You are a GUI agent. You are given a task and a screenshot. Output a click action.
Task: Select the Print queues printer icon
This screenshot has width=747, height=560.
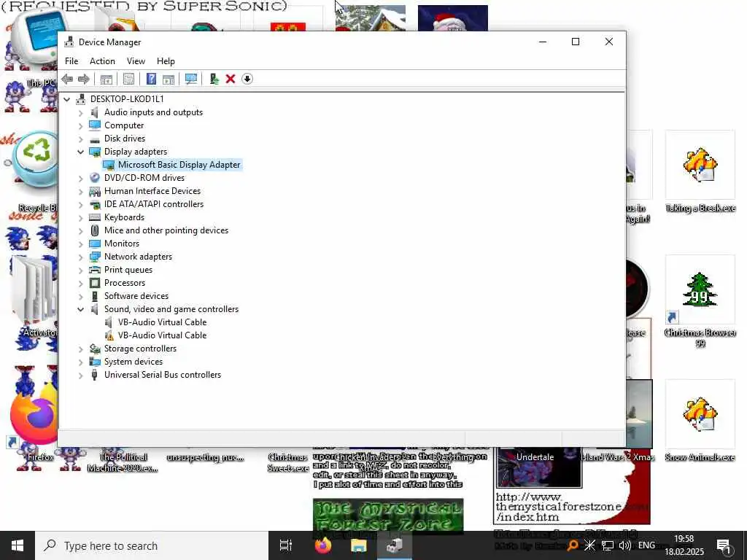(95, 270)
